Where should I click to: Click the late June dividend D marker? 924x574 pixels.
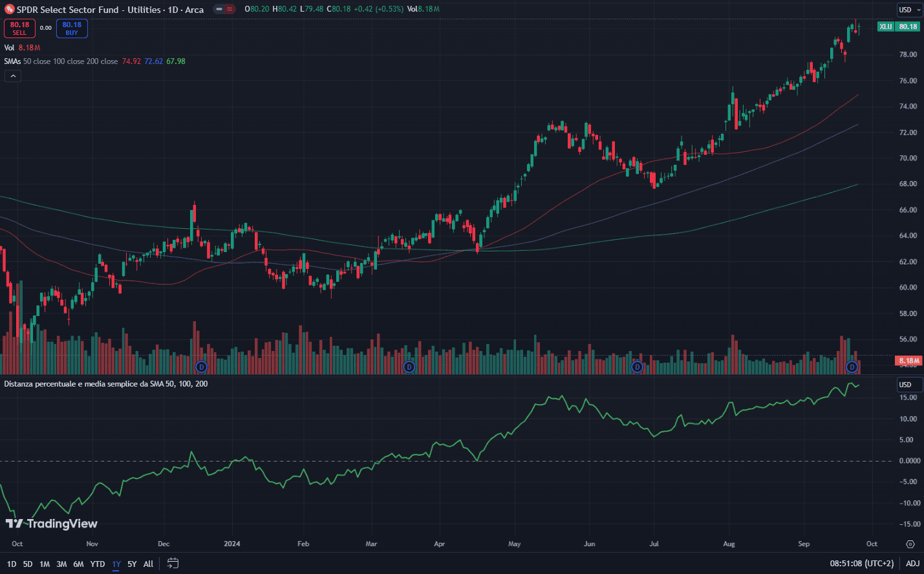tap(637, 367)
